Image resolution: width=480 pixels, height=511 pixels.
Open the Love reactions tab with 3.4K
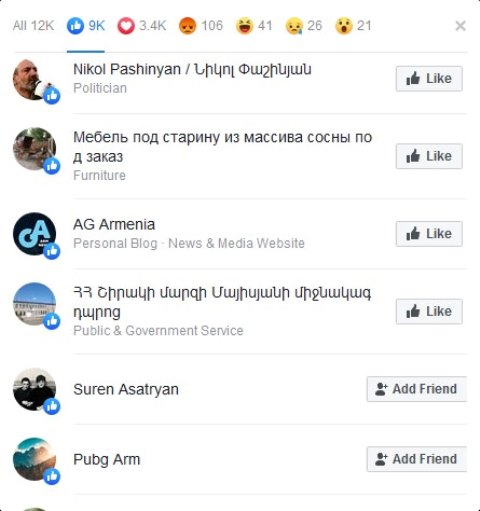tap(142, 26)
